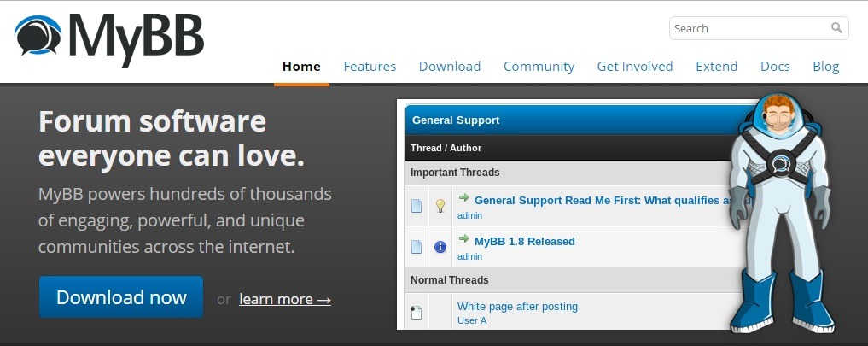Click the MyBB speech-bubble logo
Viewport: 868px width, 346px height.
click(38, 36)
